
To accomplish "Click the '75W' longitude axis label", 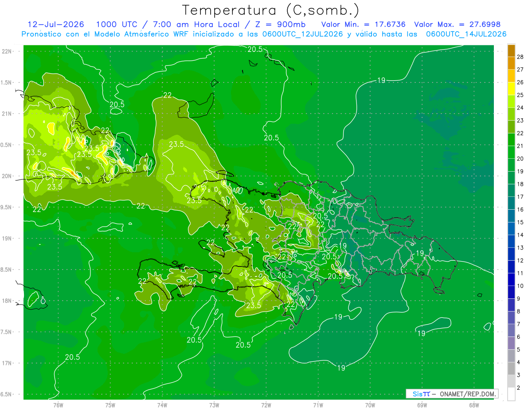I will click(x=110, y=405).
